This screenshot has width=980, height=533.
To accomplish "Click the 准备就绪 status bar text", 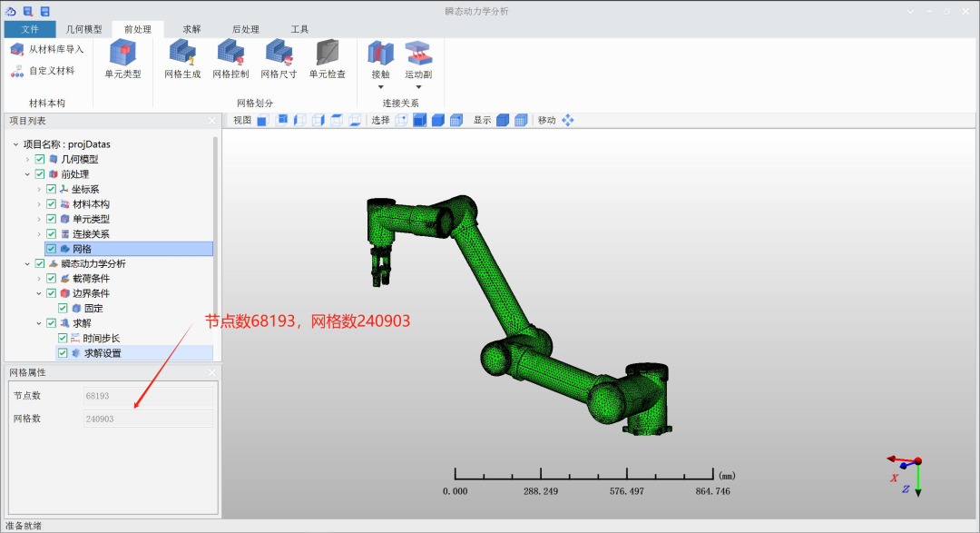I will [24, 526].
